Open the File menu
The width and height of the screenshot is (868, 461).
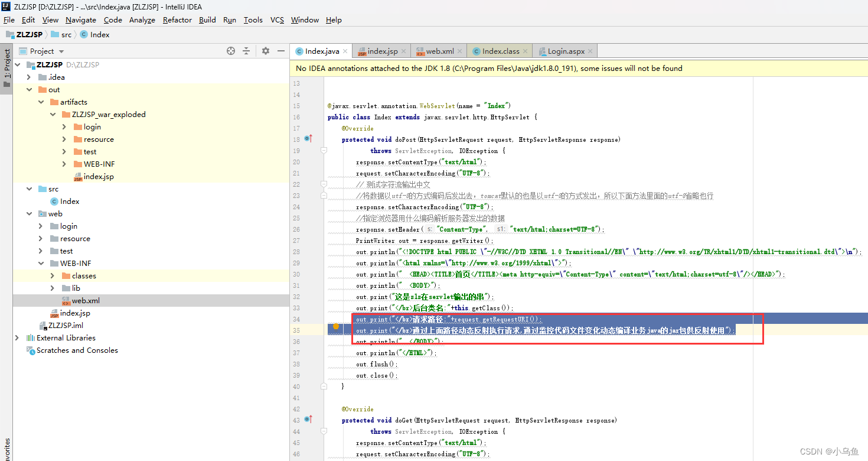pyautogui.click(x=9, y=20)
